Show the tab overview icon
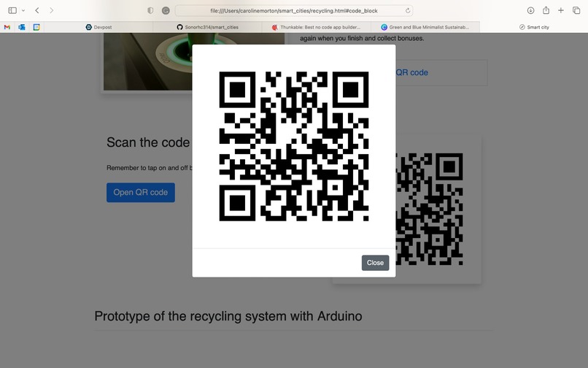The image size is (588, 368). pyautogui.click(x=576, y=10)
